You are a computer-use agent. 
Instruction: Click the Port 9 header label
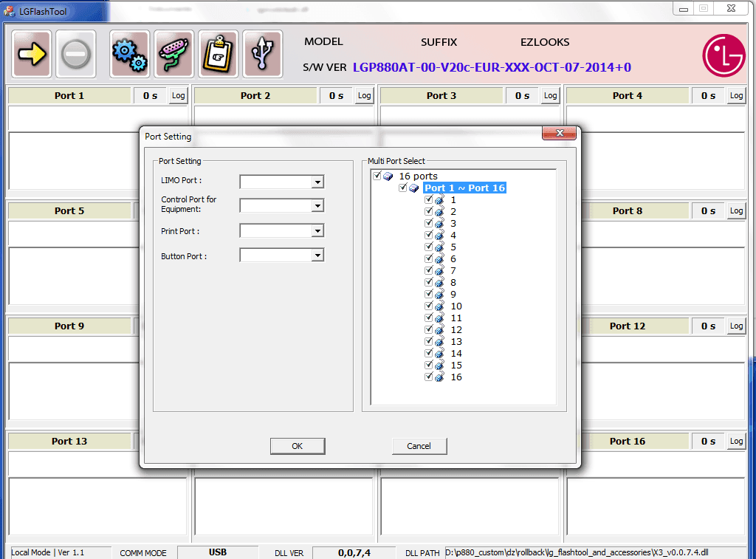(x=69, y=326)
